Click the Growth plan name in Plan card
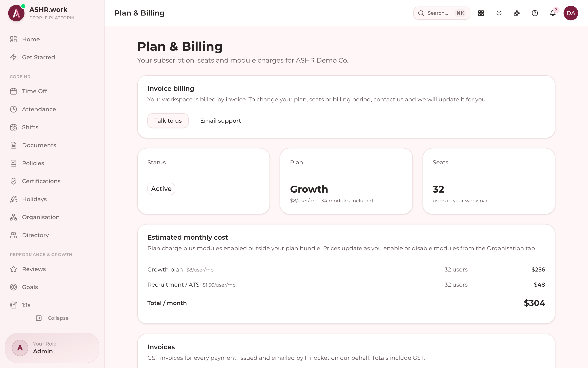 pos(309,189)
